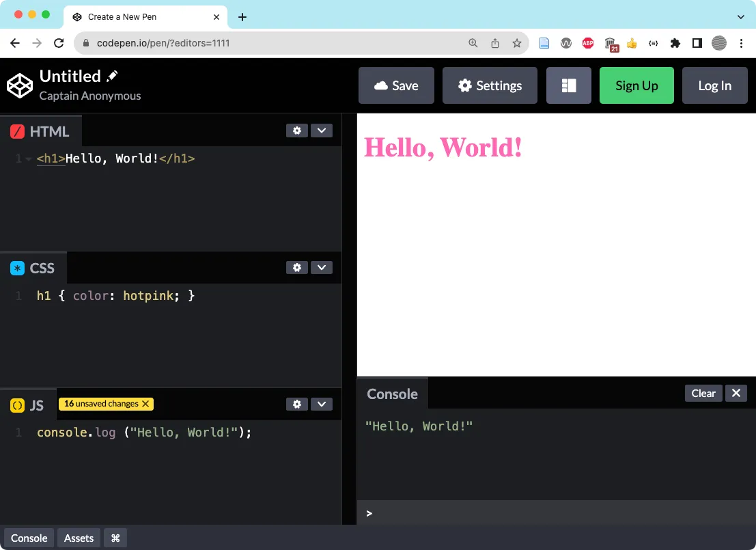Click the CodePen logo

(19, 85)
